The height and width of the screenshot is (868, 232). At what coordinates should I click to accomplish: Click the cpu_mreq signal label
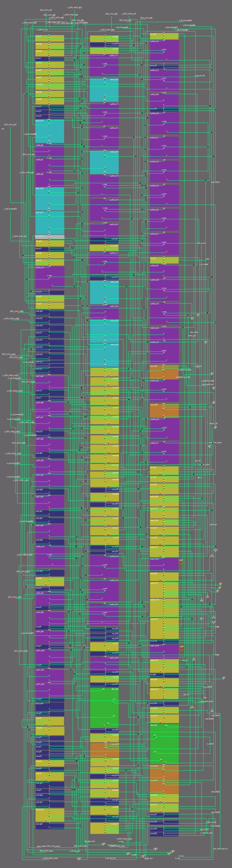pos(194,332)
